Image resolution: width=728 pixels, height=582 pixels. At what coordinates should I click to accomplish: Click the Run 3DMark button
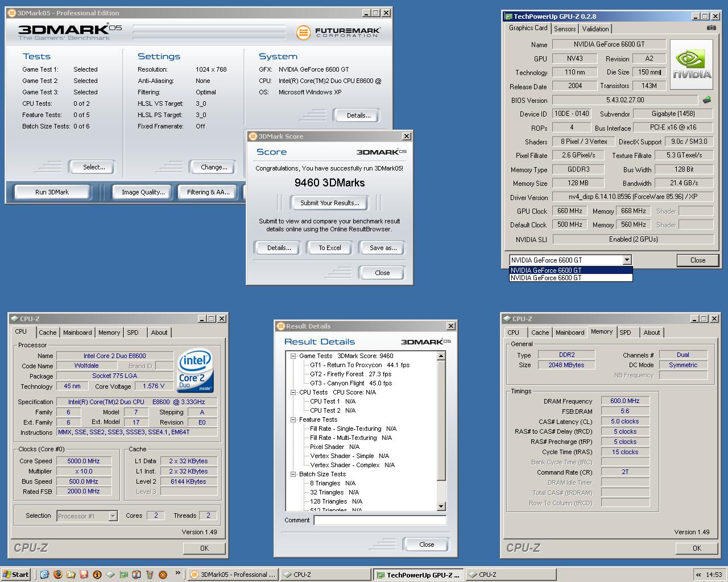pos(52,192)
